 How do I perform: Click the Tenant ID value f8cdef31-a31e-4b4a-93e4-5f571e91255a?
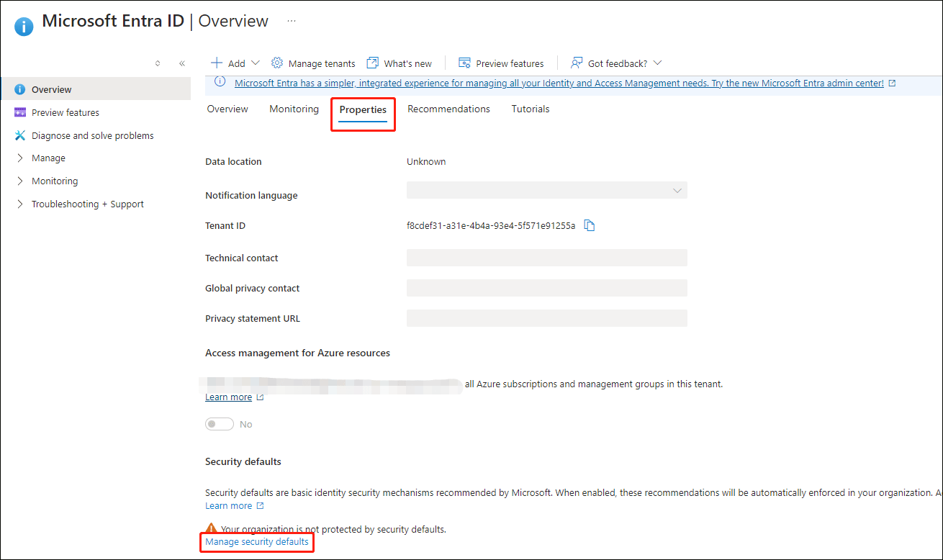click(x=491, y=225)
